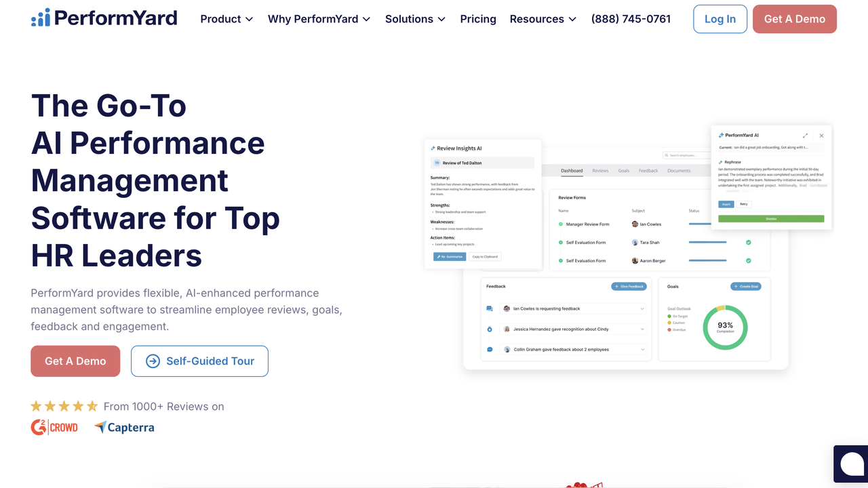The width and height of the screenshot is (868, 488).
Task: Click the PerformYard AI sparkle icon
Action: click(721, 136)
